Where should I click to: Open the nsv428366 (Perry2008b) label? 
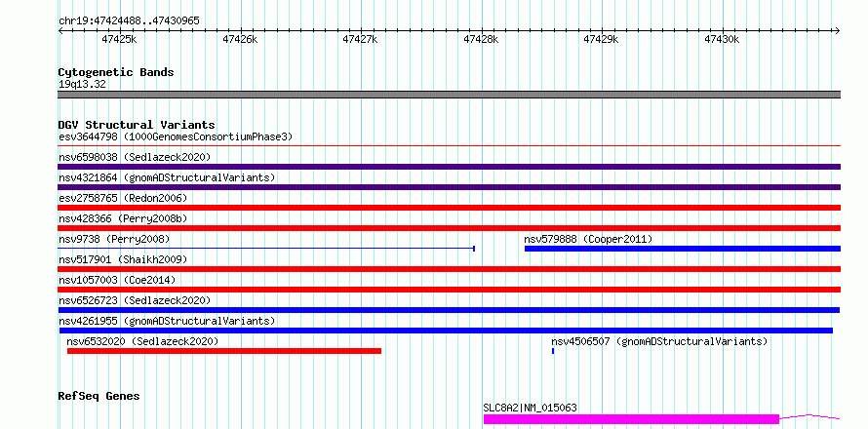123,218
